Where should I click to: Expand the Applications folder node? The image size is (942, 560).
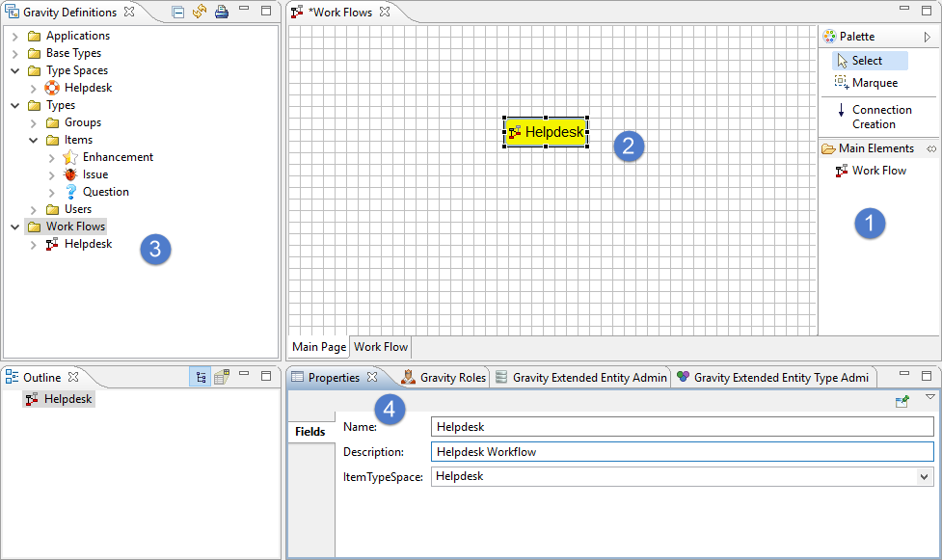point(15,36)
